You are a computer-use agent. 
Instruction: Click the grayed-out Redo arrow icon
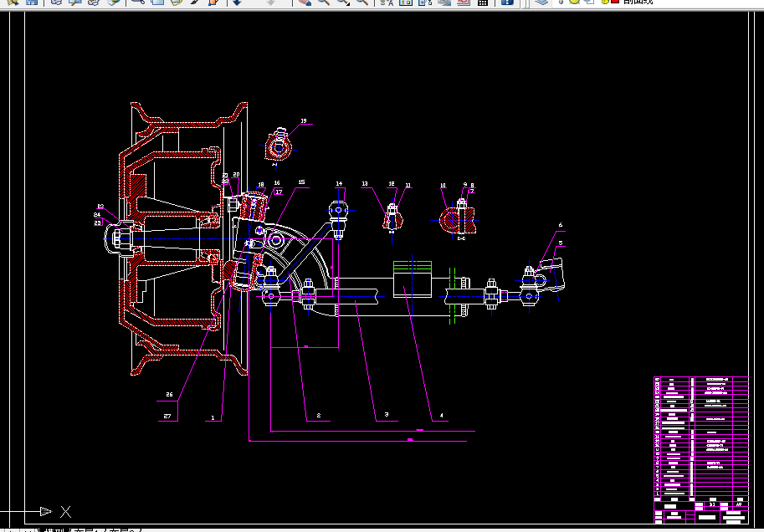(271, 2)
